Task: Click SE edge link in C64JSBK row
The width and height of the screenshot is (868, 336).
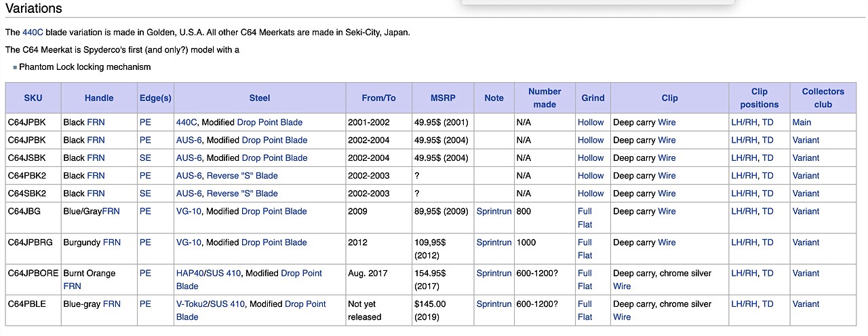Action: pyautogui.click(x=145, y=157)
